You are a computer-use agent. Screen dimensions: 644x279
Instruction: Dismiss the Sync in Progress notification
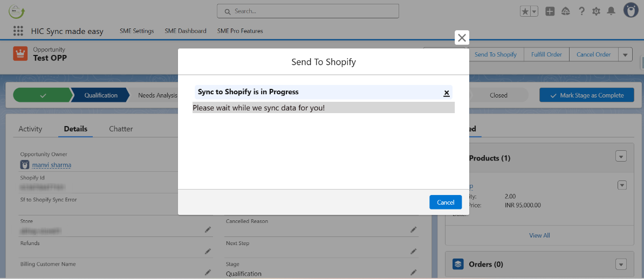[447, 93]
